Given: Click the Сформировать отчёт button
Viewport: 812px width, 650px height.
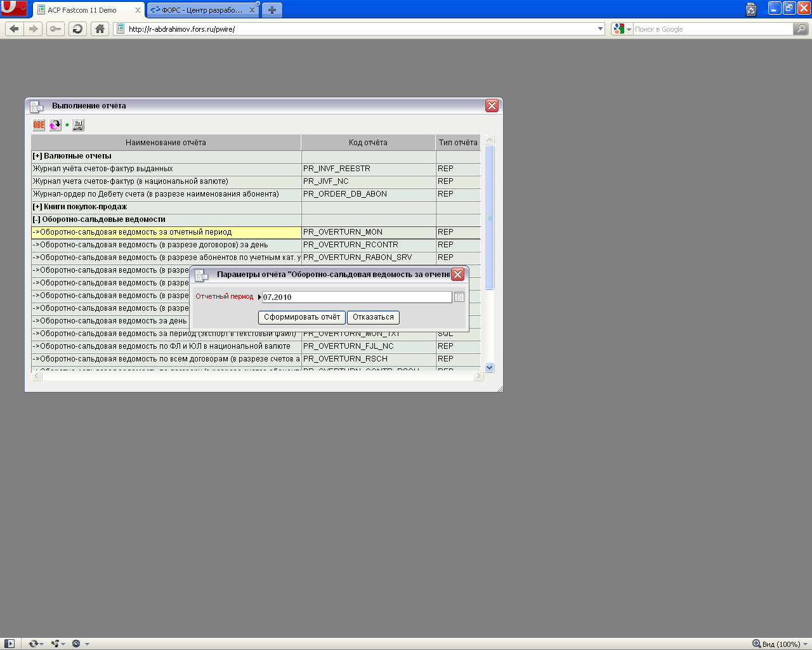Looking at the screenshot, I should tap(302, 317).
